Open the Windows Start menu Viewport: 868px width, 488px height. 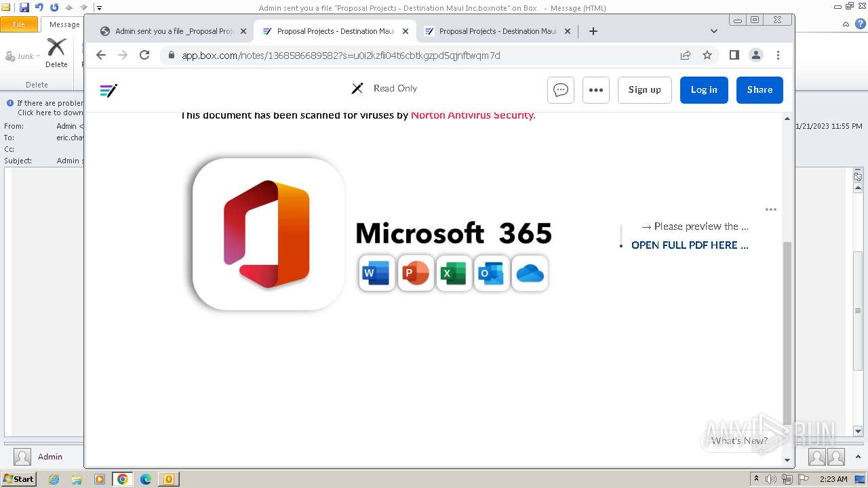(x=18, y=479)
